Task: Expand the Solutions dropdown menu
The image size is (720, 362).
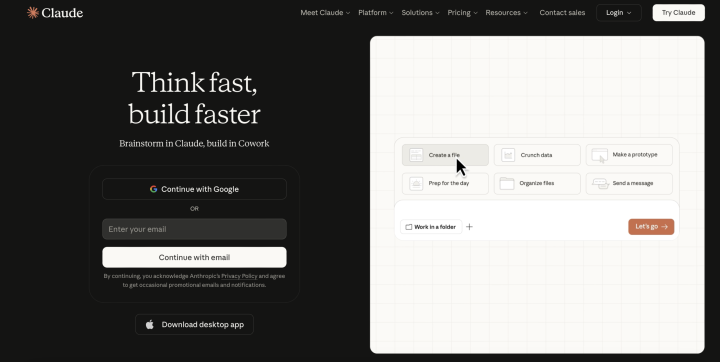Action: 420,12
